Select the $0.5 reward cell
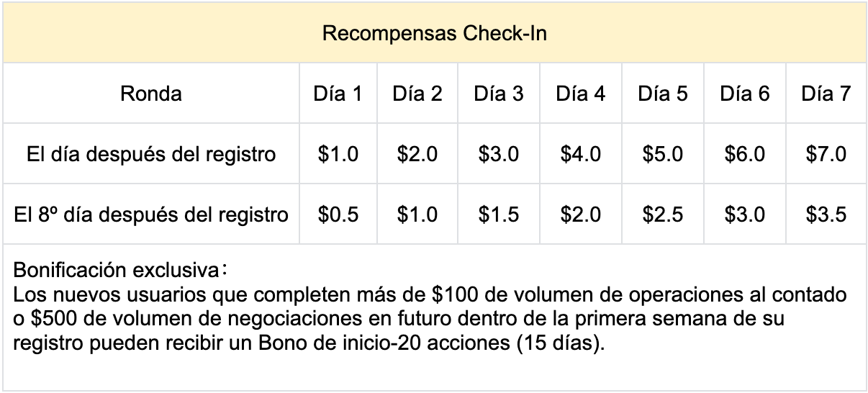 [337, 214]
